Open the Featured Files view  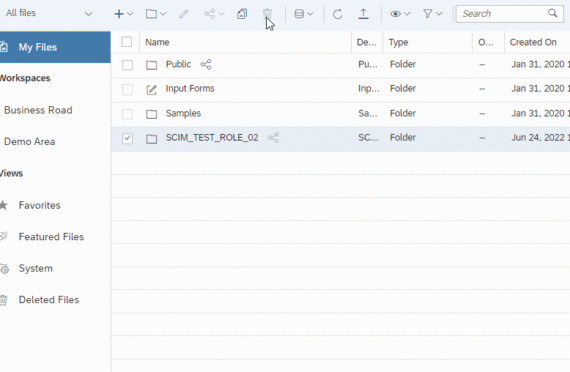(51, 237)
